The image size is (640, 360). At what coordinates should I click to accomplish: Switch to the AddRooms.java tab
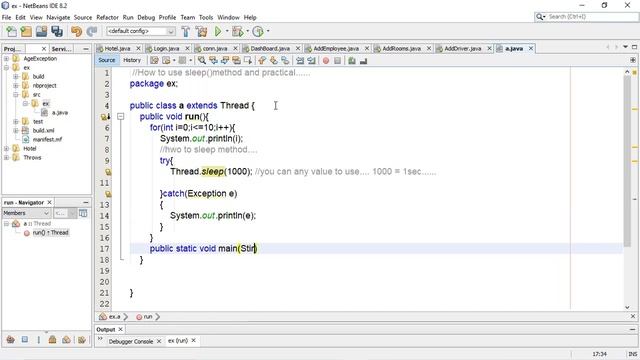pos(402,49)
